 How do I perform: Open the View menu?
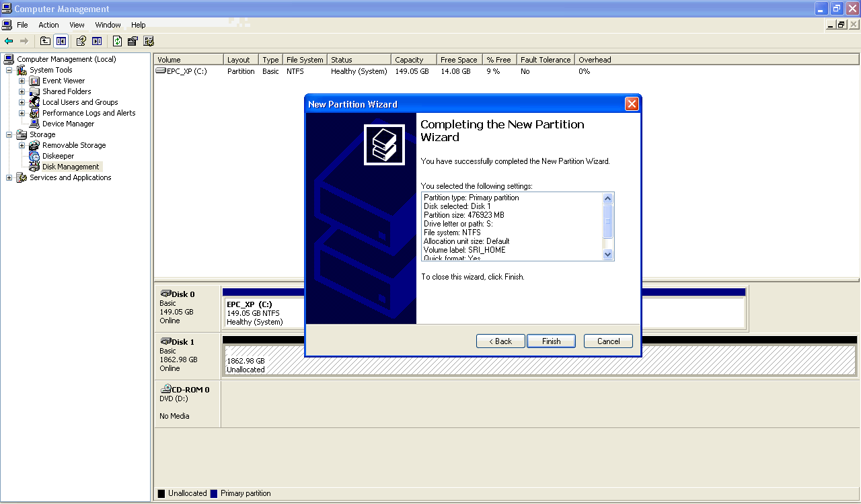click(77, 25)
